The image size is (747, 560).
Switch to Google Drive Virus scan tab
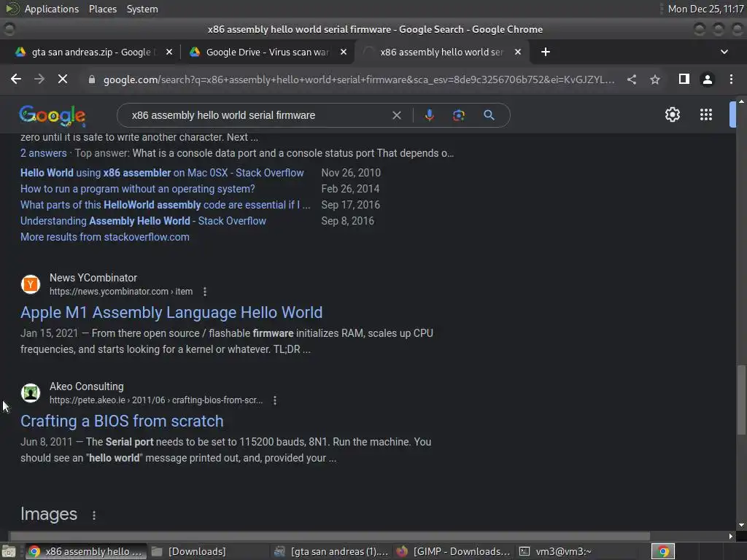tap(267, 52)
